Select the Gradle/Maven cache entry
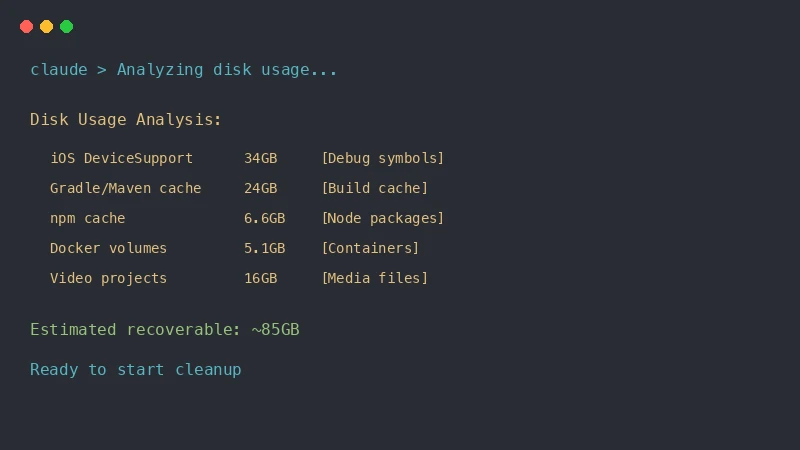Image resolution: width=800 pixels, height=450 pixels. (x=125, y=188)
